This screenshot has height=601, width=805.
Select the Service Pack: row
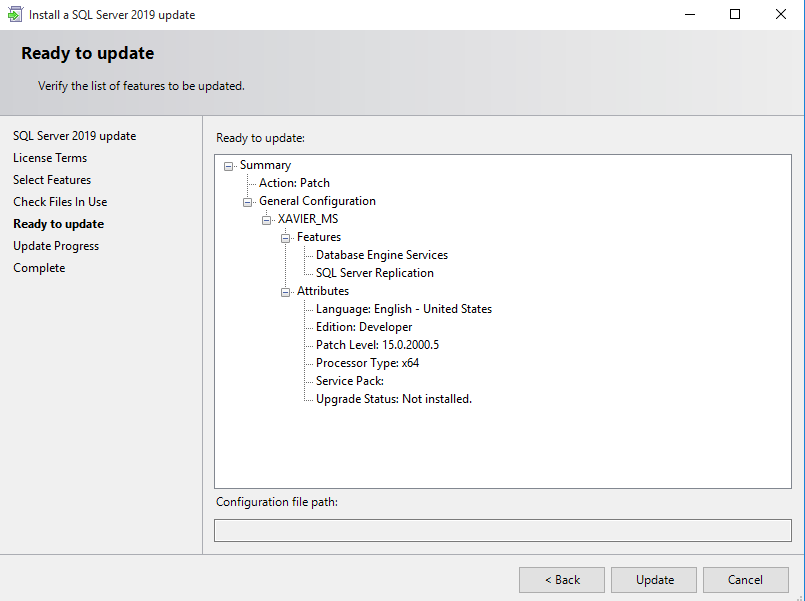pyautogui.click(x=350, y=381)
